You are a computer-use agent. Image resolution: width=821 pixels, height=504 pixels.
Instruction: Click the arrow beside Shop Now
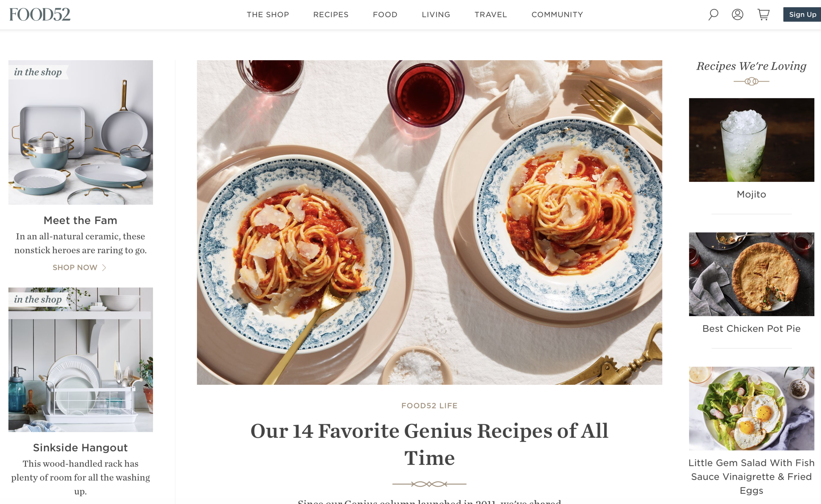coord(104,268)
